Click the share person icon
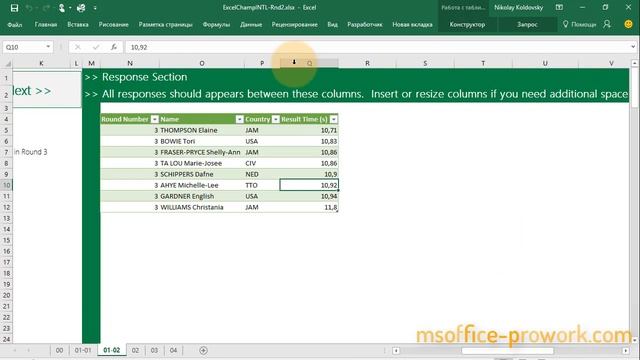The height and width of the screenshot is (360, 640). pos(607,24)
